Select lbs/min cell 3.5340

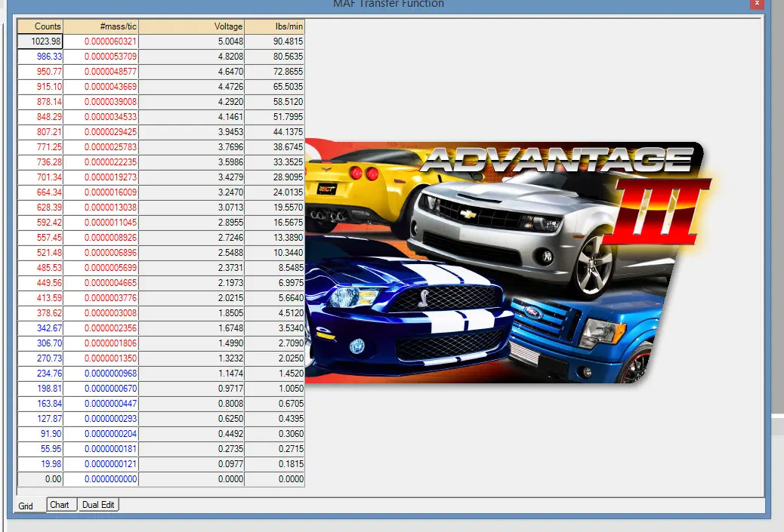click(274, 328)
